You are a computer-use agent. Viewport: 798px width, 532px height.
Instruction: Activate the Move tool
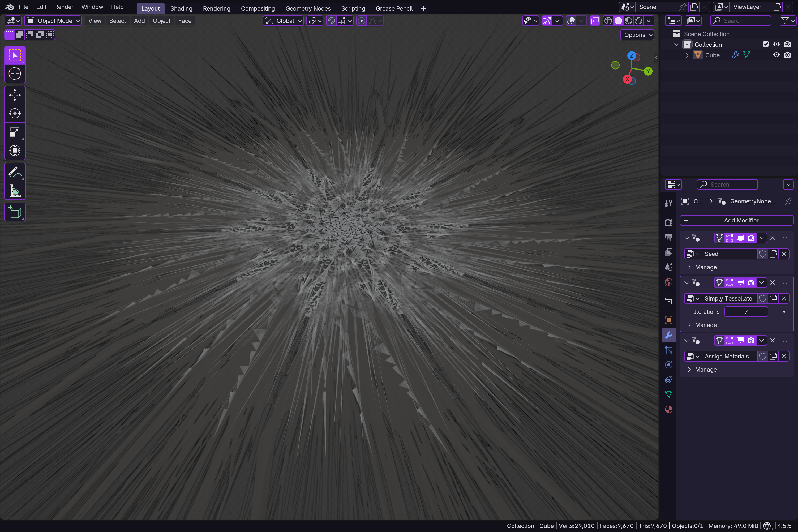pyautogui.click(x=15, y=95)
